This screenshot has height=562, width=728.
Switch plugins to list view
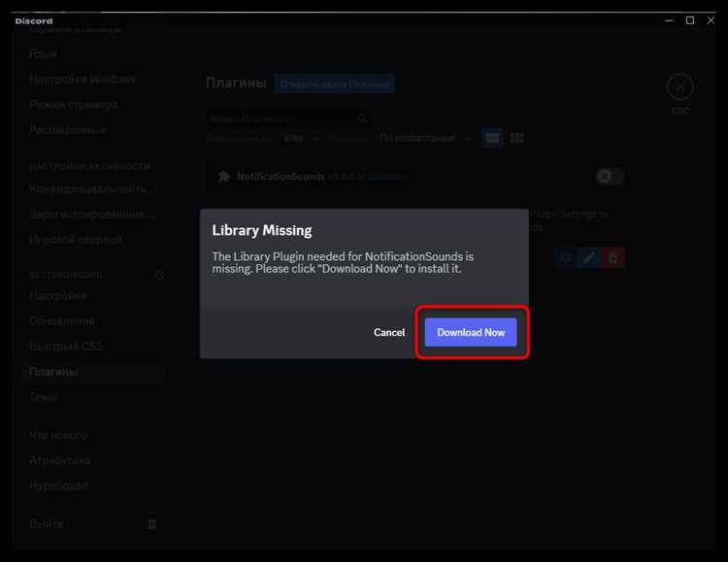492,138
